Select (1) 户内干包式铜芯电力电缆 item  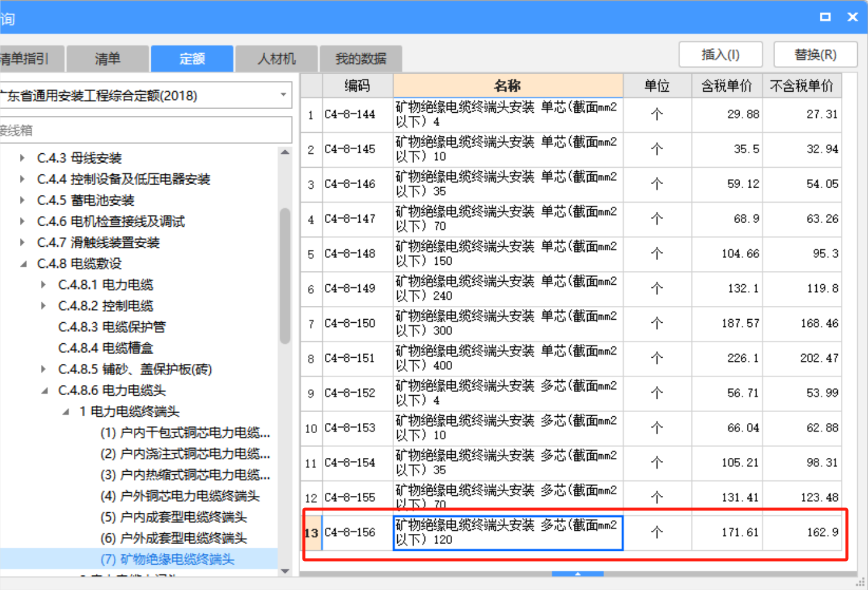click(185, 433)
